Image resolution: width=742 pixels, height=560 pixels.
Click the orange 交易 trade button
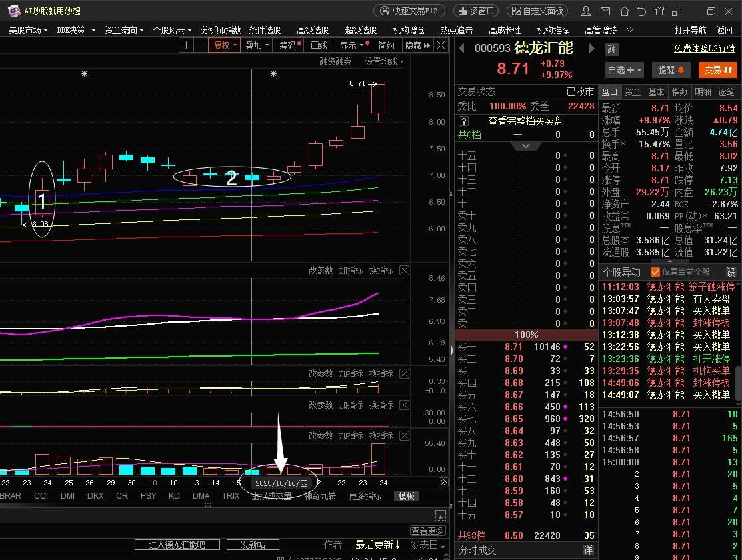(x=718, y=70)
